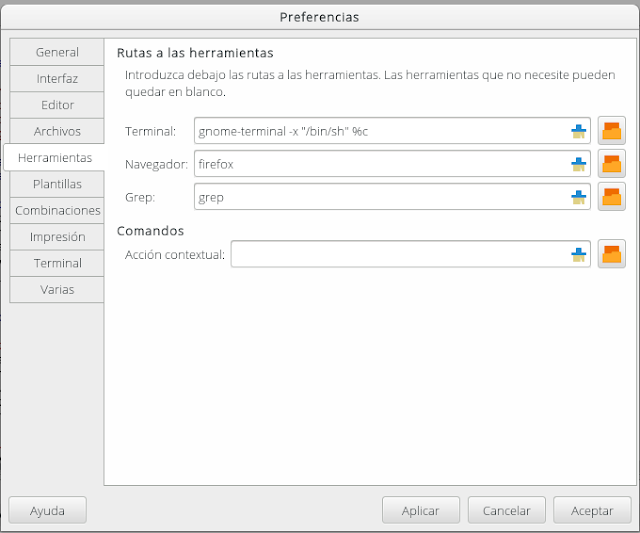640x533 pixels.
Task: Switch to the Impresión tab
Action: point(57,237)
